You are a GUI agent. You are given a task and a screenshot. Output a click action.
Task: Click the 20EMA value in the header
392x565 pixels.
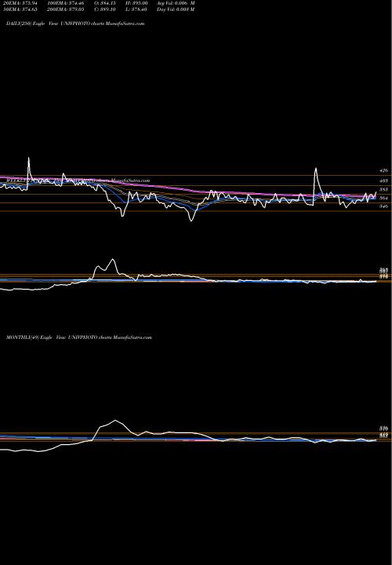click(x=20, y=2)
